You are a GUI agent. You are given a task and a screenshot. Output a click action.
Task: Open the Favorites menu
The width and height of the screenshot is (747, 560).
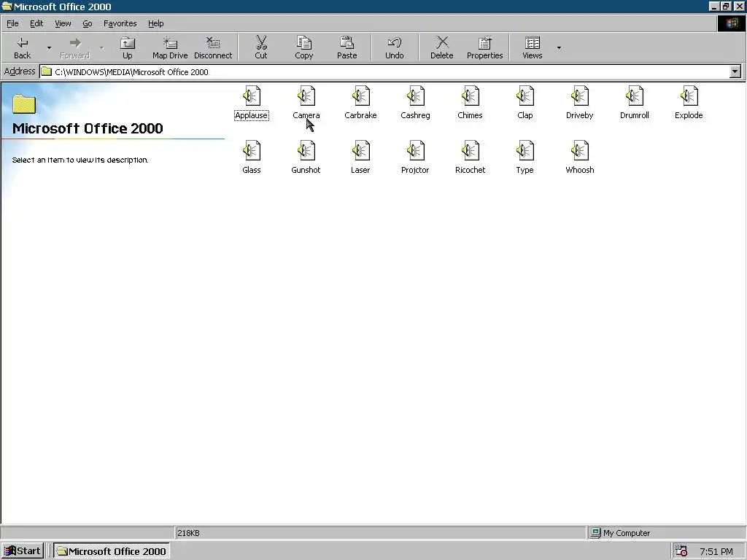[x=120, y=23]
